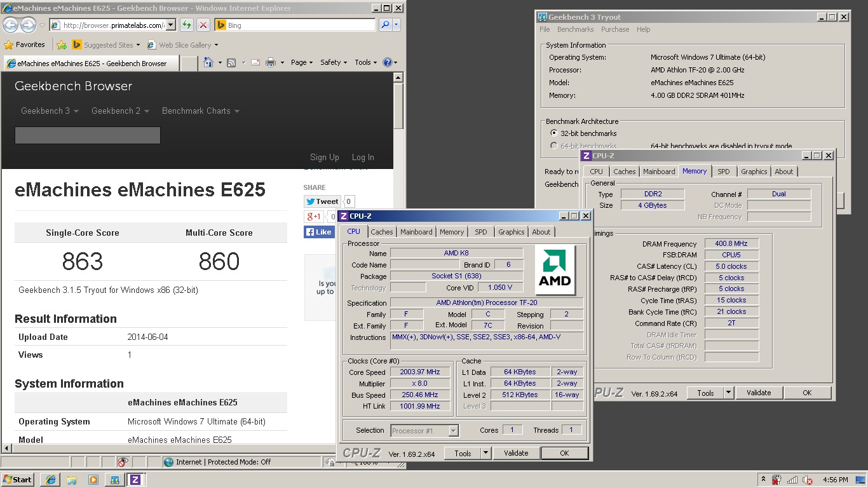Expand the Geekbench 3 navigation menu
Viewport: 868px width, 488px height.
[x=50, y=111]
